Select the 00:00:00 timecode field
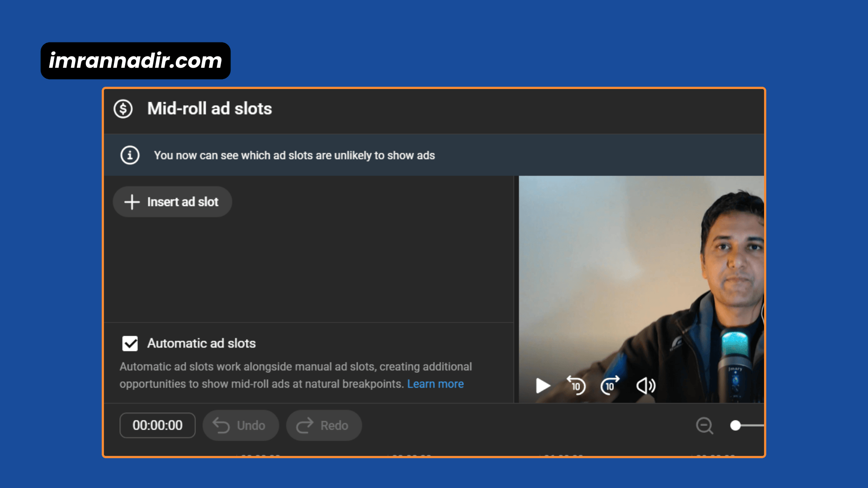868x488 pixels. coord(157,425)
